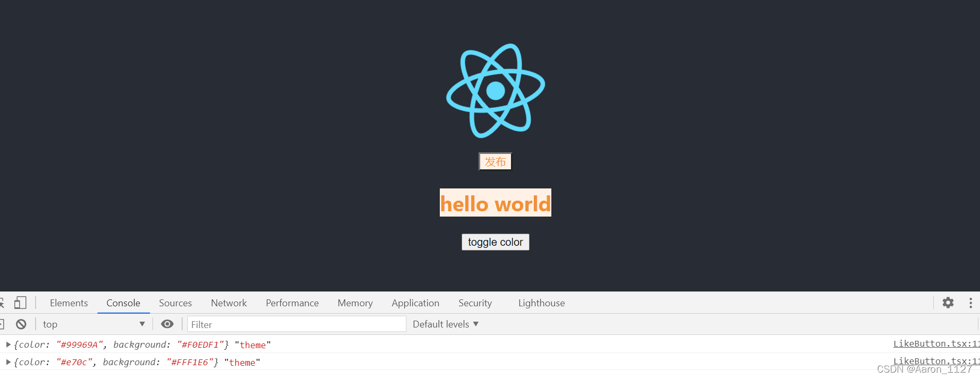This screenshot has height=379, width=980.
Task: Open the Security tab
Action: 475,303
